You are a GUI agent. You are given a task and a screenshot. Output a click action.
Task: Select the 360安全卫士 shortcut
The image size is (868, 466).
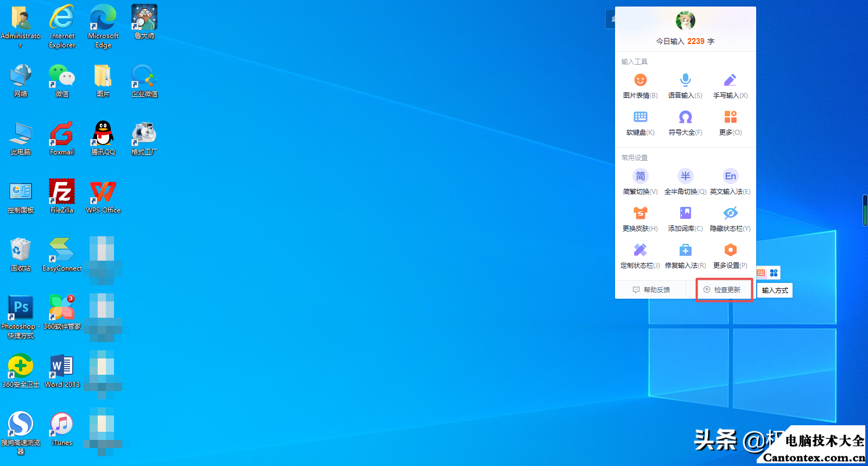pos(21,370)
